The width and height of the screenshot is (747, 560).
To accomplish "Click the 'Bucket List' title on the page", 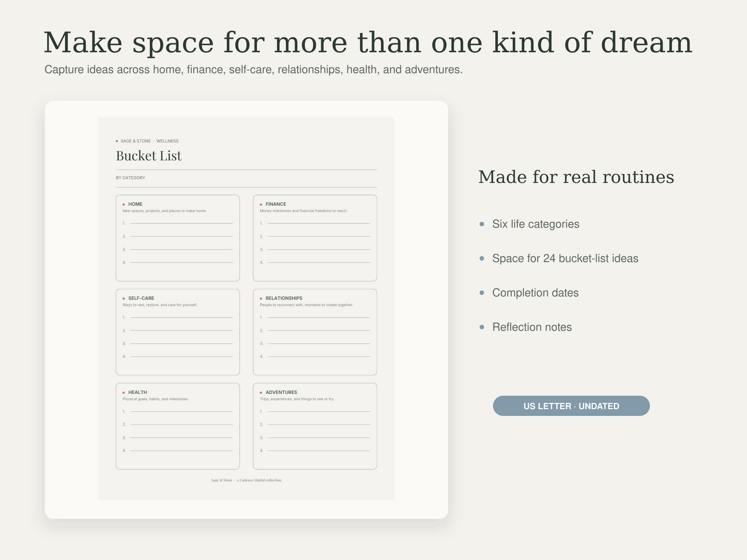I will pyautogui.click(x=149, y=156).
